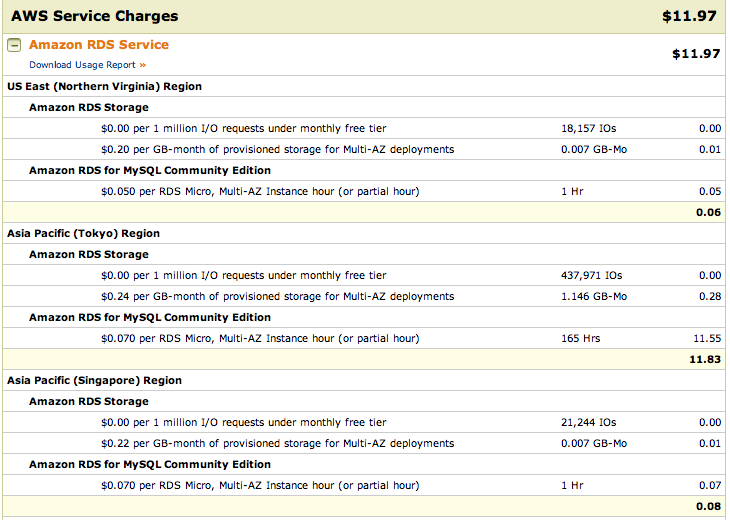Image resolution: width=730 pixels, height=520 pixels.
Task: Select the 437,971 IOs usage value
Action: tap(591, 276)
